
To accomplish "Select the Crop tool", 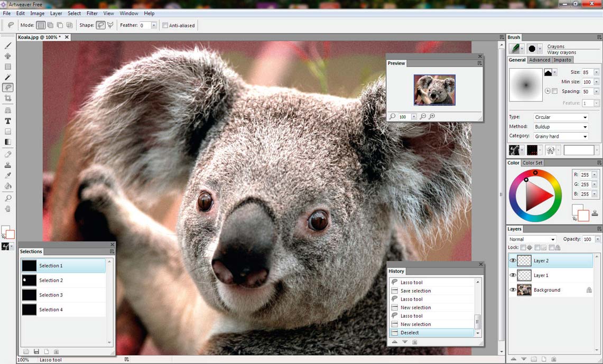I will [8, 98].
